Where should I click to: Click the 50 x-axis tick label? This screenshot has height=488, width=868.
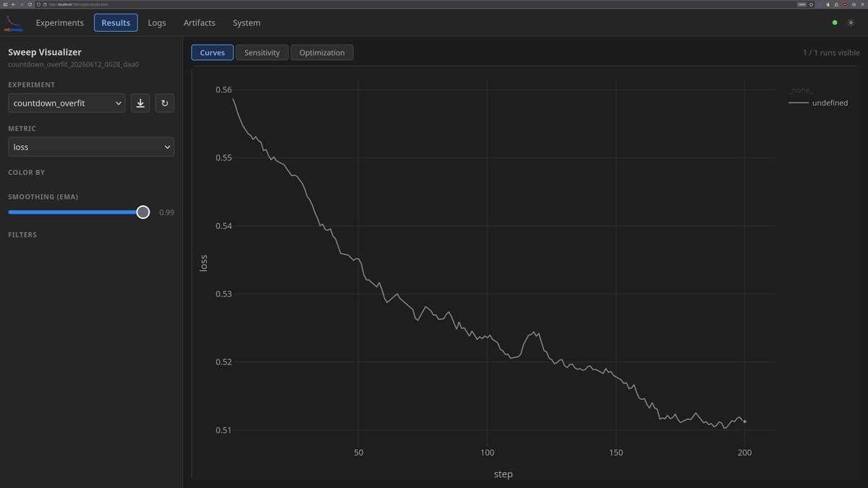(x=359, y=453)
